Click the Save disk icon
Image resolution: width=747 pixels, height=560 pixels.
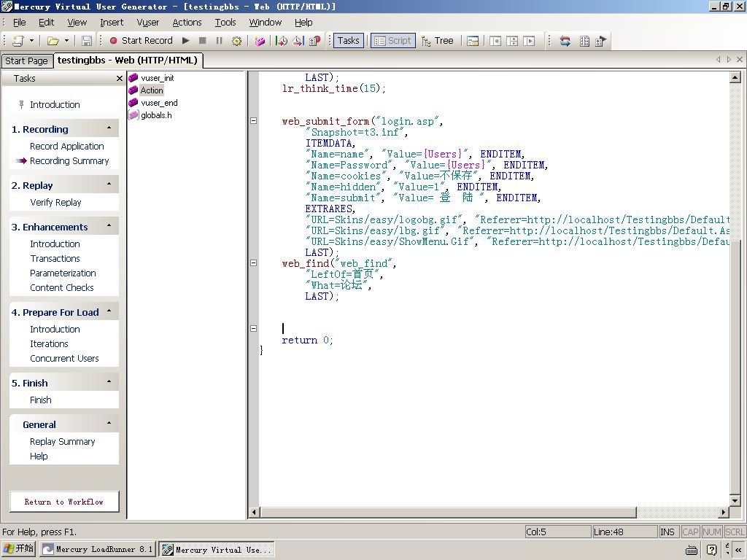[x=87, y=41]
